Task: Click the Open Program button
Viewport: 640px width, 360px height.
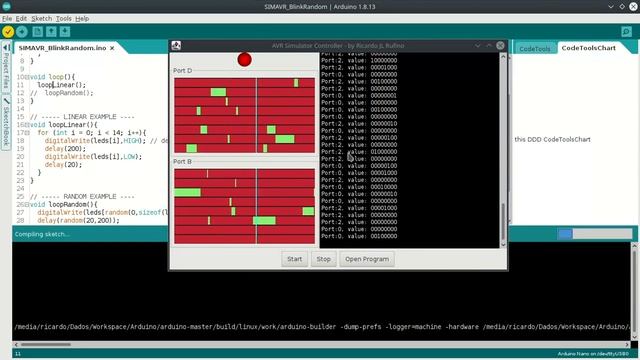Action: [x=367, y=259]
